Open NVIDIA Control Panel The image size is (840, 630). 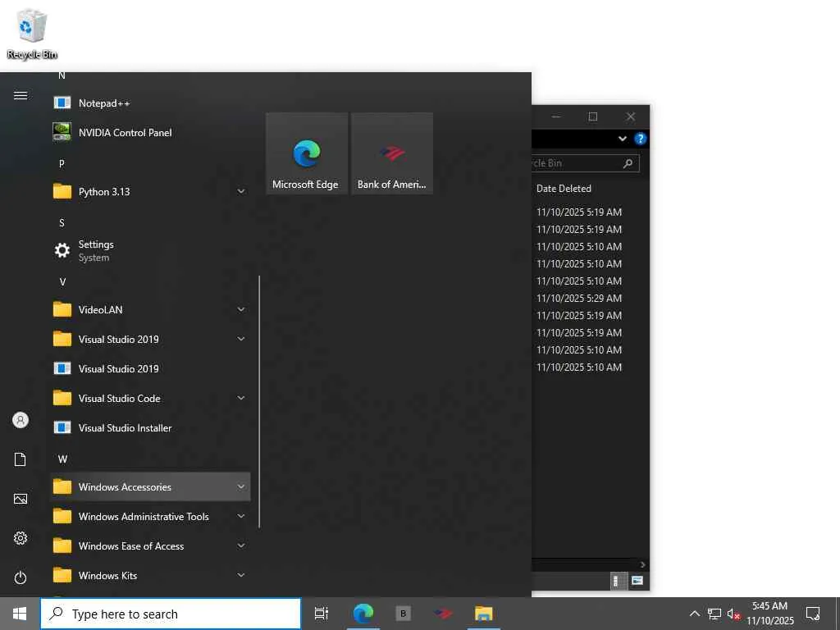coord(150,132)
